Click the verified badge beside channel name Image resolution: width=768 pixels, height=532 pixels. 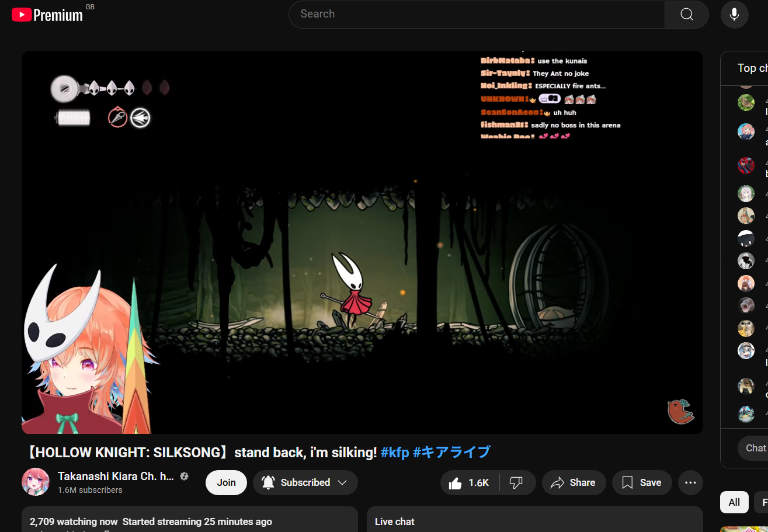[x=185, y=476]
